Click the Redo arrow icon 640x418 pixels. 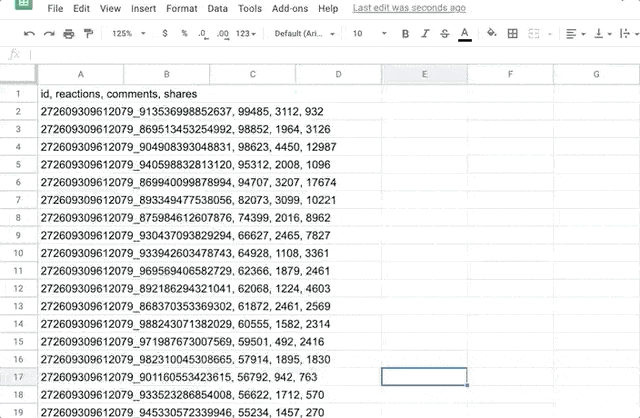(49, 34)
